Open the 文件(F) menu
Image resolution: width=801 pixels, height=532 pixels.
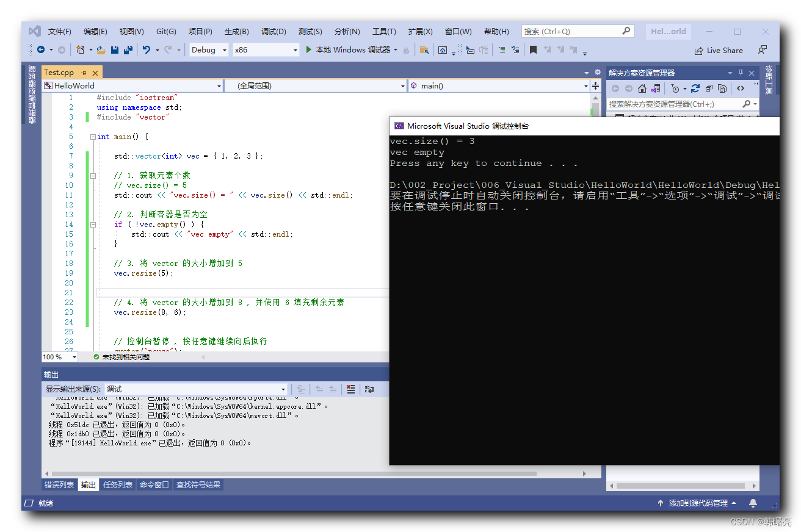tap(60, 32)
